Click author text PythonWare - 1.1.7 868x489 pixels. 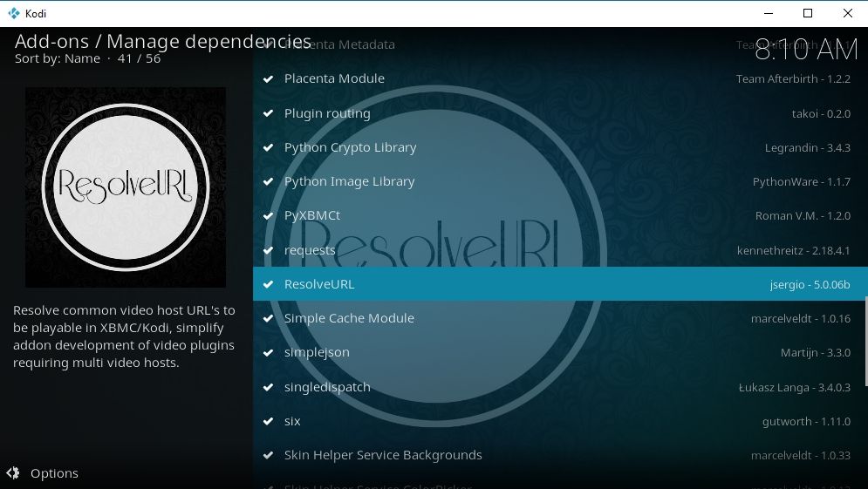tap(802, 182)
